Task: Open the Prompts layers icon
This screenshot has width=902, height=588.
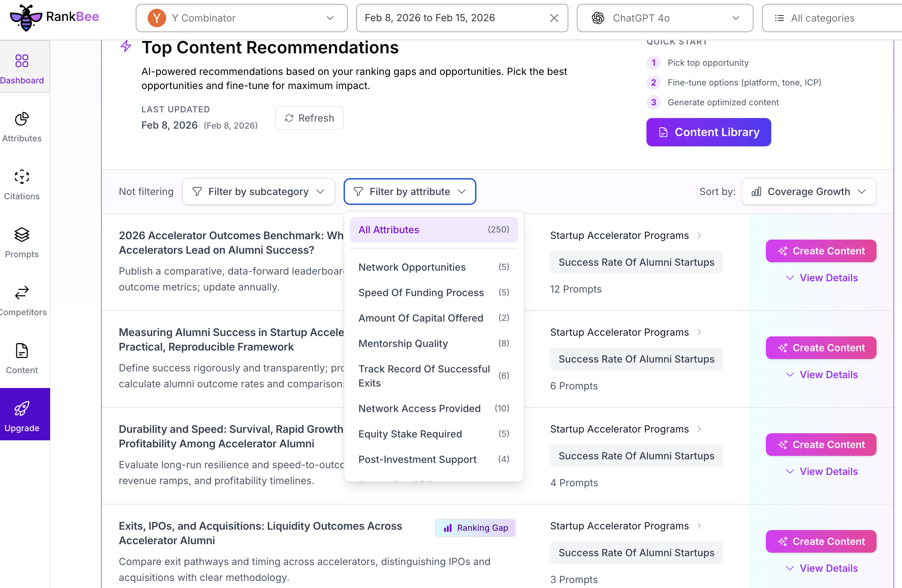Action: (x=22, y=235)
